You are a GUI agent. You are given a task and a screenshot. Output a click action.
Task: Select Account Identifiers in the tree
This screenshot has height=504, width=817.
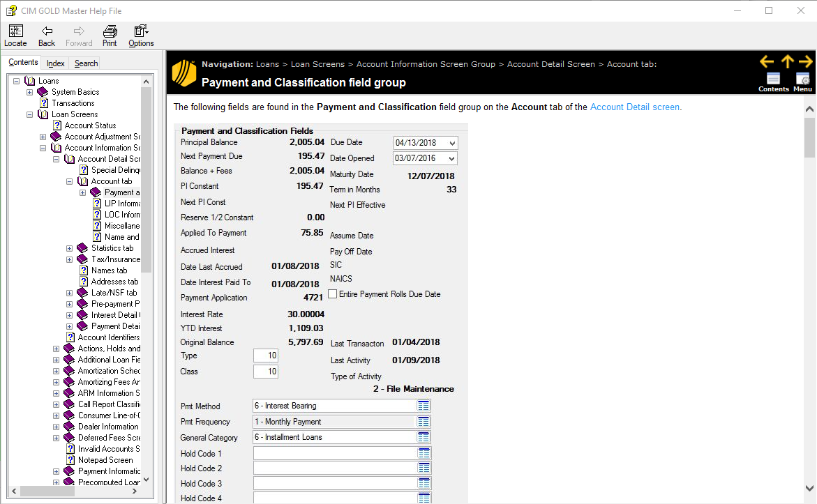pos(108,337)
